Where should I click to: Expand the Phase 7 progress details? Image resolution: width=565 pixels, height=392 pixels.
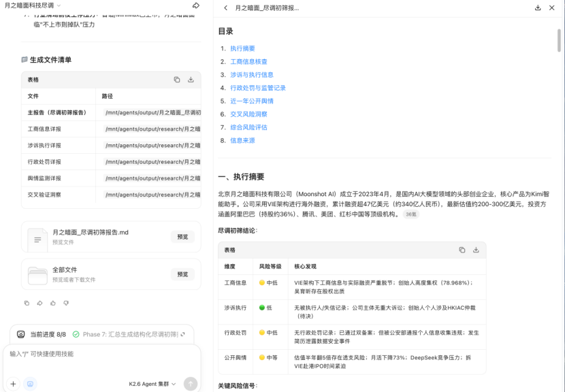click(182, 334)
